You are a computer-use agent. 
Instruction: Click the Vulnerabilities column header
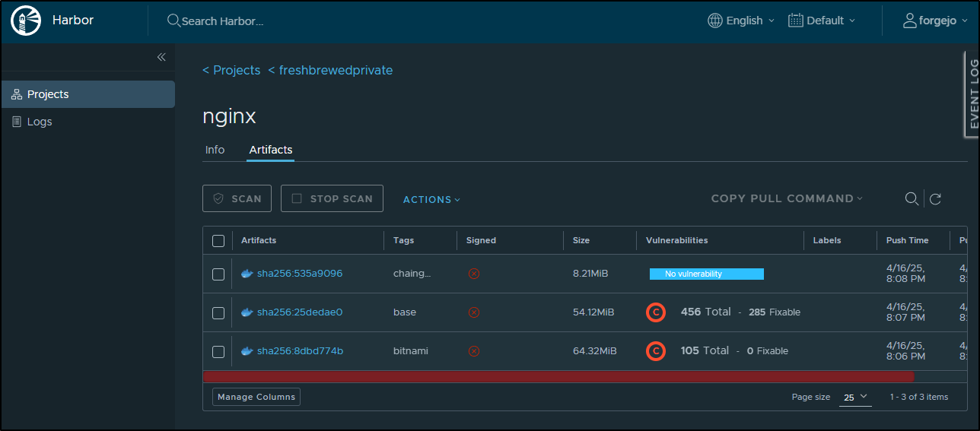(677, 240)
